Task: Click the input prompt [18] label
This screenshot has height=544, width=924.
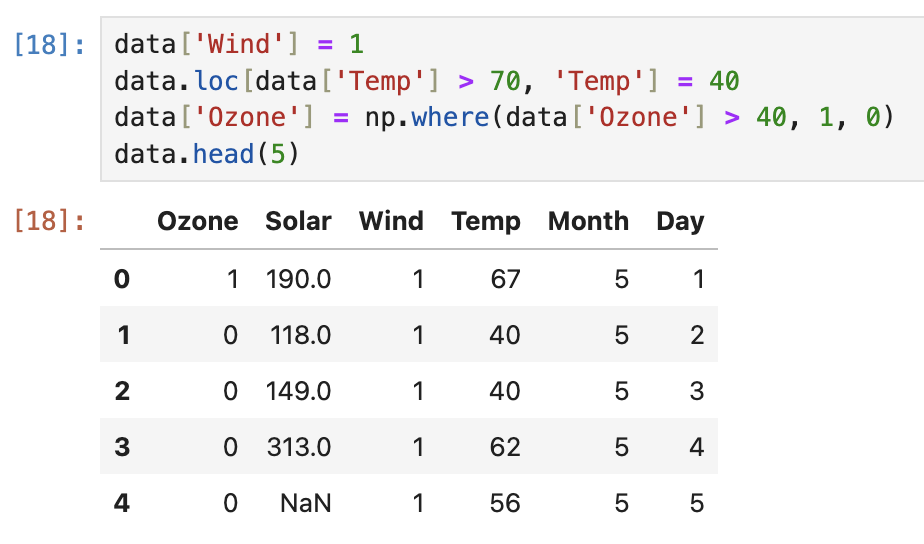Action: (50, 45)
